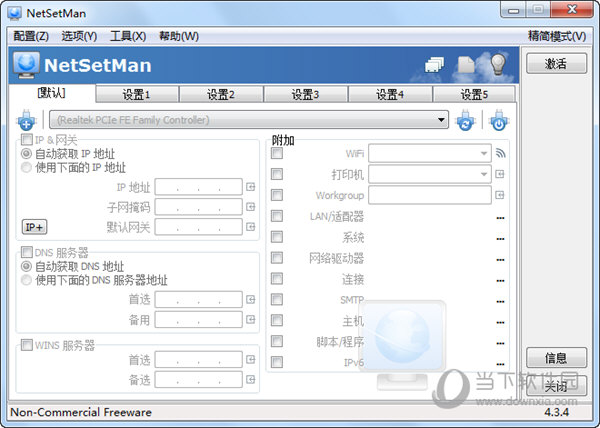
Task: Select 自动获取 DNS 地址 radio button
Action: click(26, 266)
